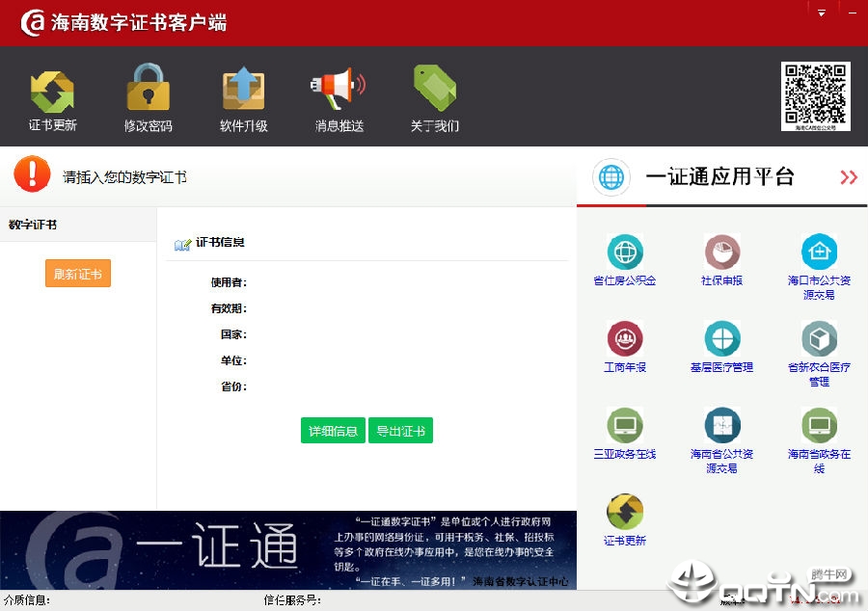868x611 pixels.
Task: Launch 社保申报 pie chart icon
Action: pos(721,252)
